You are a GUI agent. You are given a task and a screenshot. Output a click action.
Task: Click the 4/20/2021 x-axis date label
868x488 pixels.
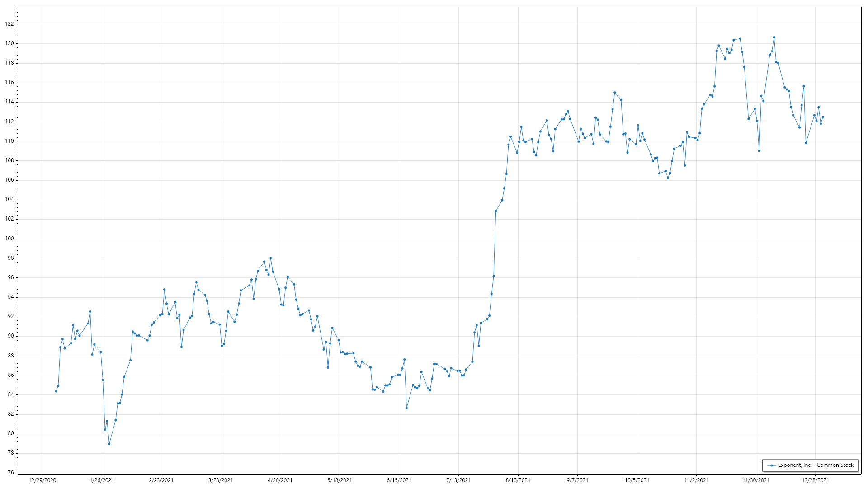280,480
